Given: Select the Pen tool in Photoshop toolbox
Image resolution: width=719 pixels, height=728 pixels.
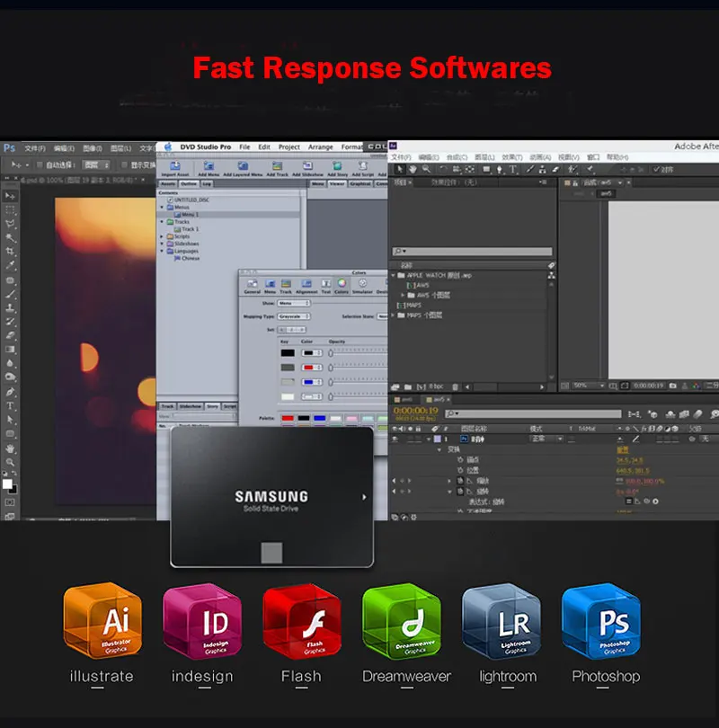Looking at the screenshot, I should coord(10,392).
